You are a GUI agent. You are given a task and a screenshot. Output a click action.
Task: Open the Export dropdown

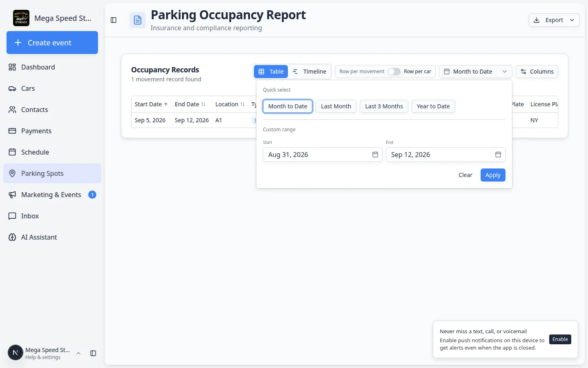(554, 20)
